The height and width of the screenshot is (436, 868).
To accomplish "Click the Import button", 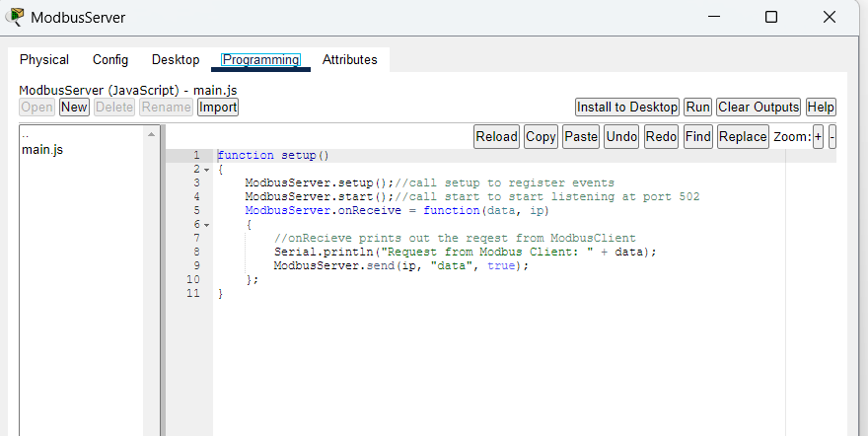I will tap(218, 107).
